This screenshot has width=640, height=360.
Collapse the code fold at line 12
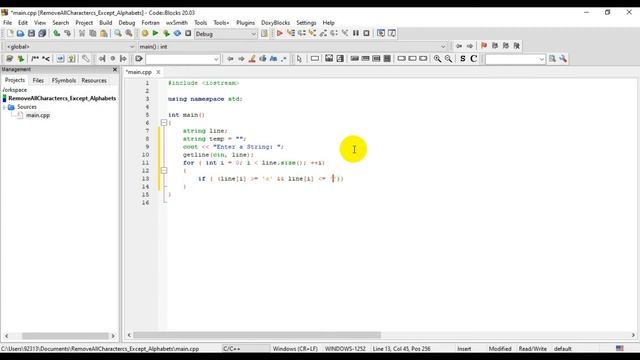point(164,171)
